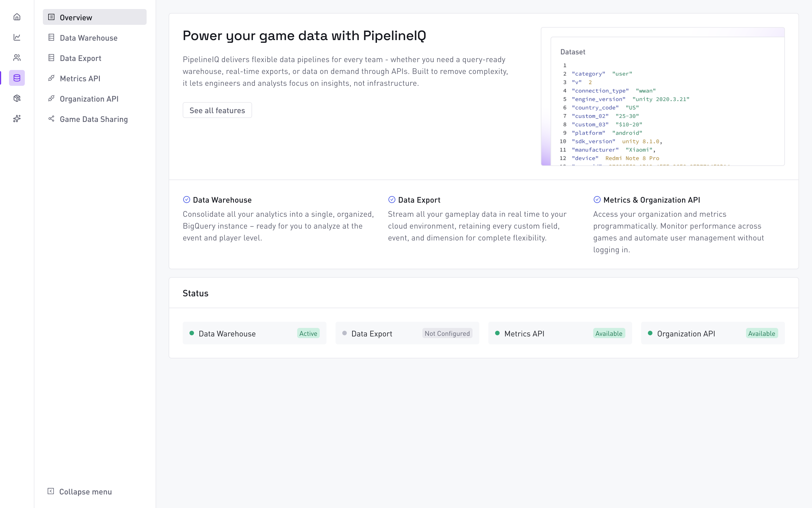Open the Data Warehouse status card
This screenshot has width=812, height=508.
point(254,333)
